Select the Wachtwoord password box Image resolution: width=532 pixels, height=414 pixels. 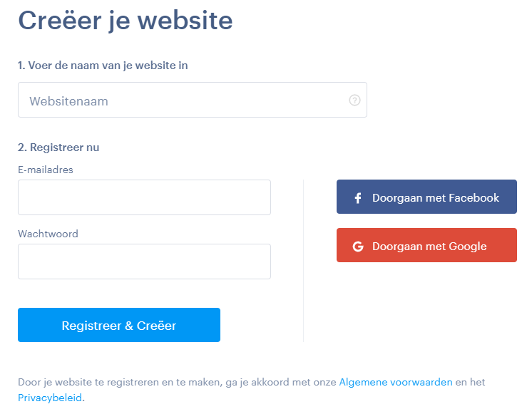(144, 262)
